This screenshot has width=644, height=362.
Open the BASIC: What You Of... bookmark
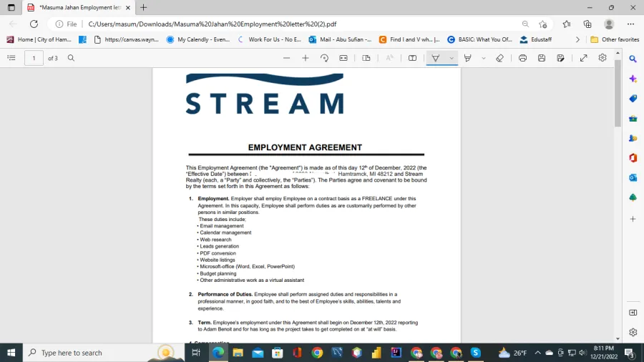(x=479, y=39)
